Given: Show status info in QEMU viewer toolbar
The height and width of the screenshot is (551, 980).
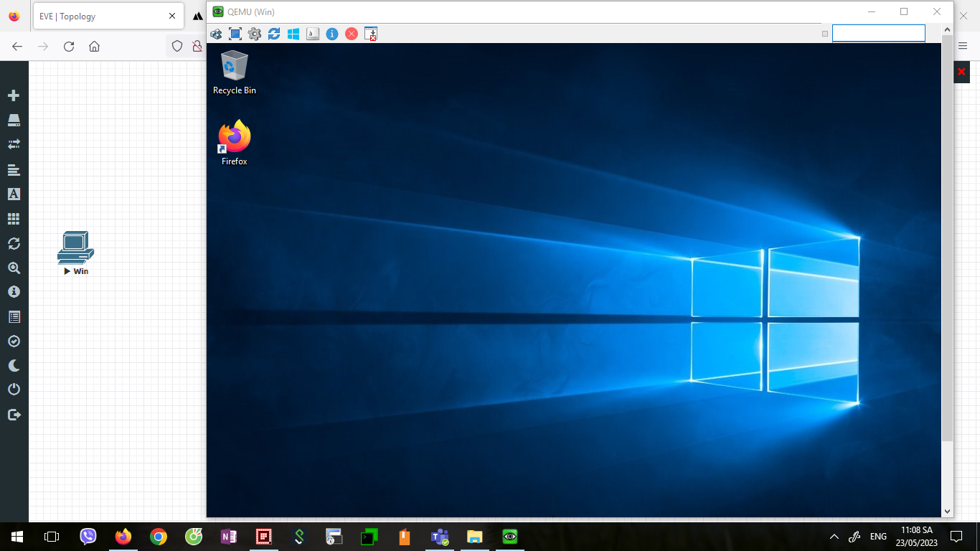Looking at the screenshot, I should [332, 34].
